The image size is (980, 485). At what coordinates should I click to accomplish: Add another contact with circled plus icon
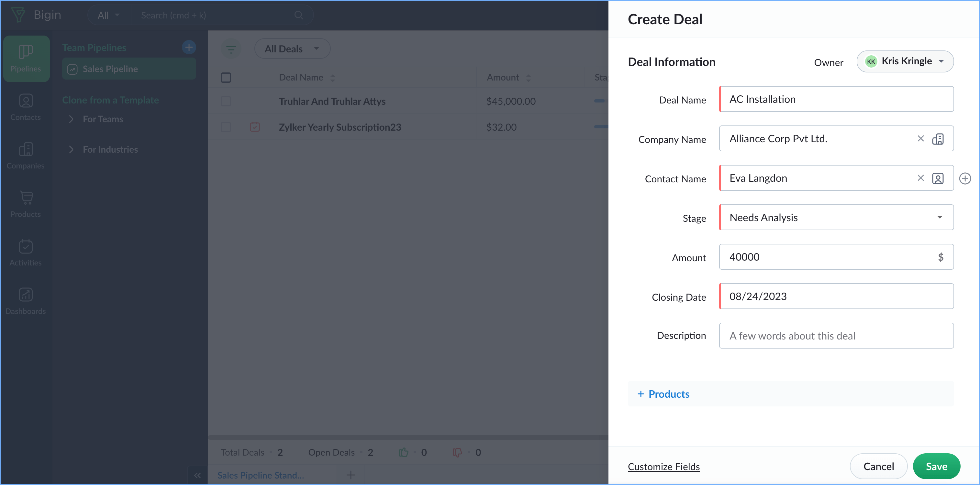[x=965, y=178]
